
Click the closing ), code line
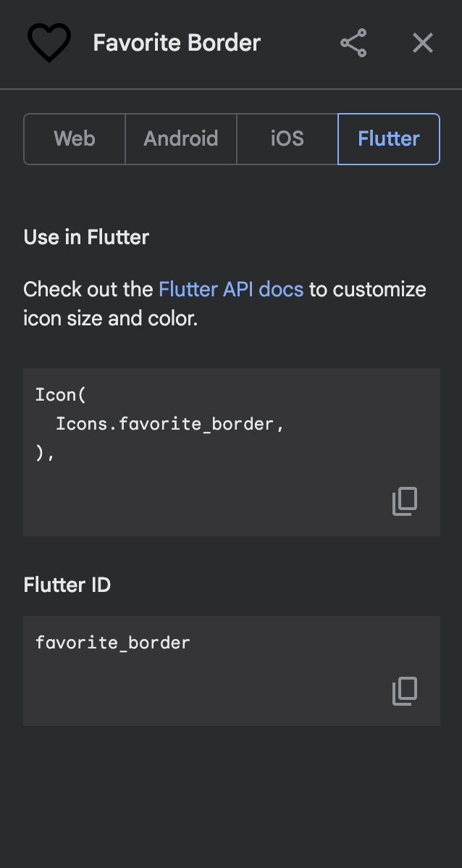(x=45, y=454)
